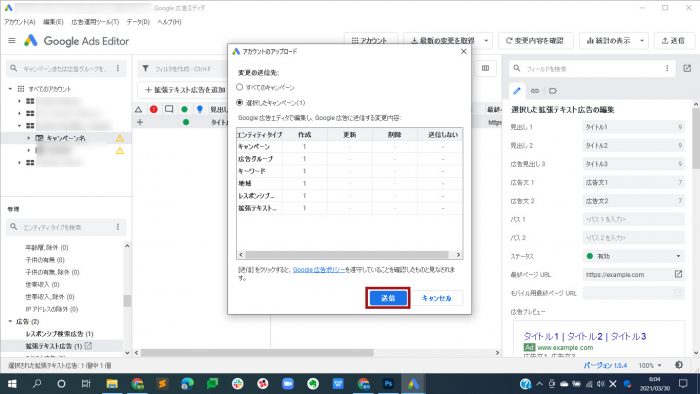
Task: Click the pop-out panel icon top right
Action: (x=687, y=68)
